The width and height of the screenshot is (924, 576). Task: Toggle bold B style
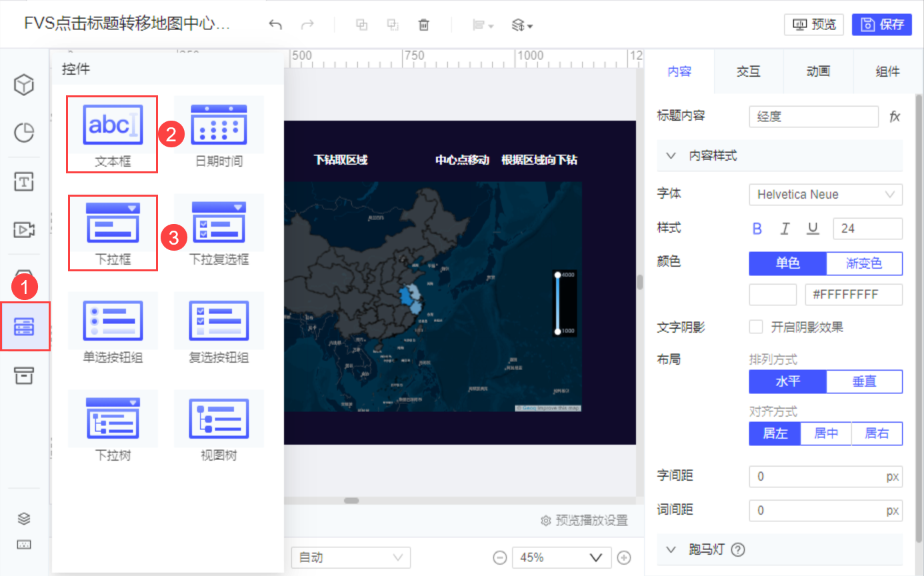tap(757, 229)
